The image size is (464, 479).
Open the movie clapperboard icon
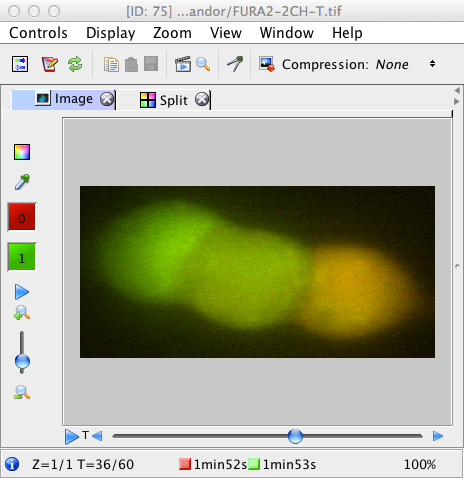coord(183,64)
